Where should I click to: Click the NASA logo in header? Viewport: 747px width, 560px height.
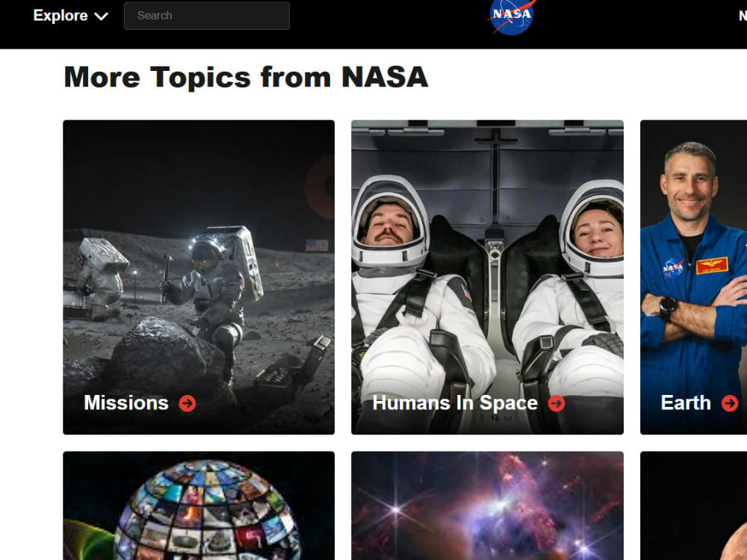(x=512, y=16)
